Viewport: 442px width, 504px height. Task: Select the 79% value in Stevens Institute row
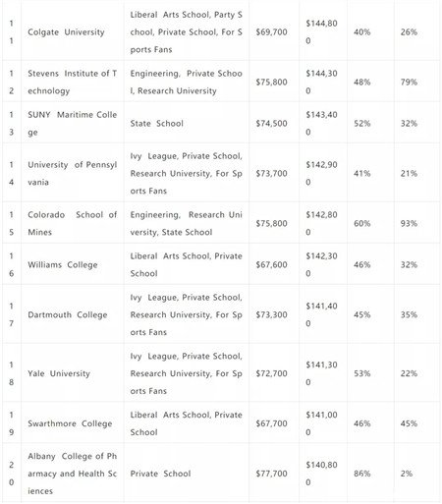click(409, 82)
